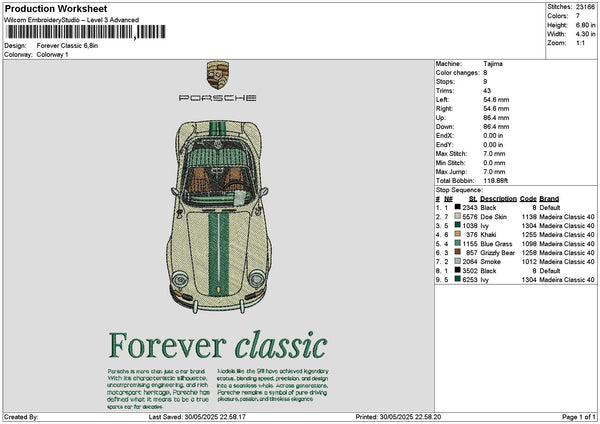600x424 pixels.
Task: Click the 'Printed' timestamp in footer
Action: (x=398, y=417)
